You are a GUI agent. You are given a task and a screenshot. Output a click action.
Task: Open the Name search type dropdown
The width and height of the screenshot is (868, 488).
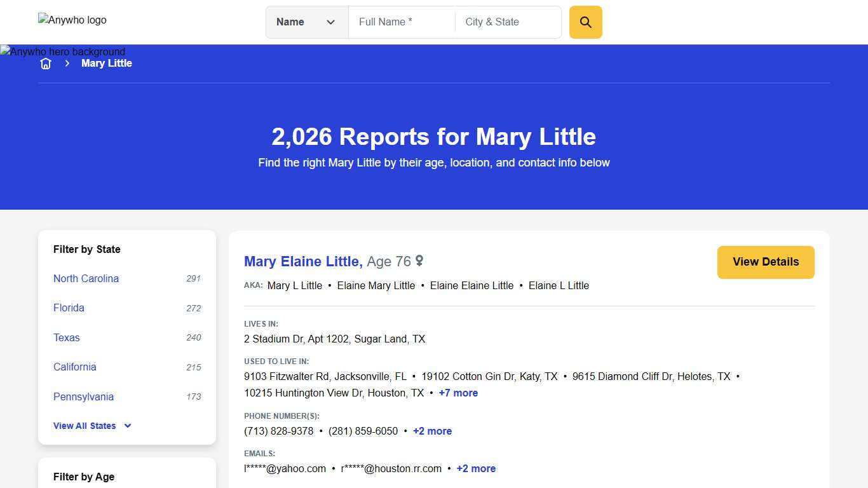tap(307, 22)
